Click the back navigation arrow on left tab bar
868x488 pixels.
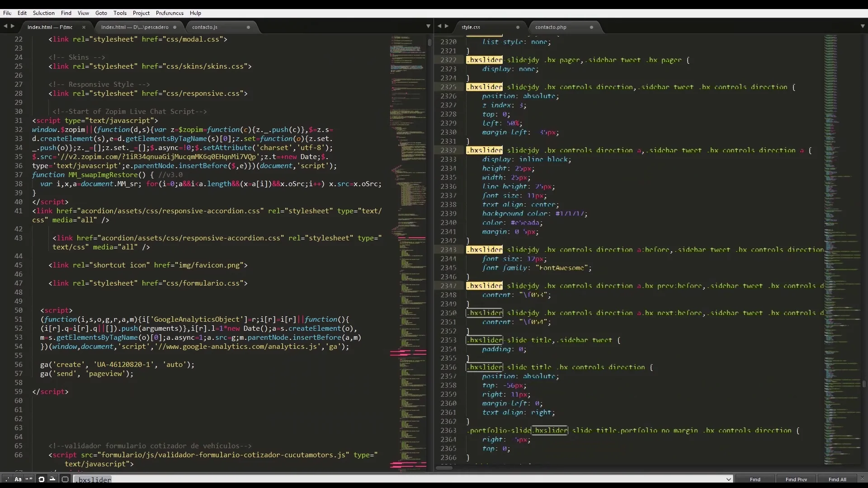point(5,26)
